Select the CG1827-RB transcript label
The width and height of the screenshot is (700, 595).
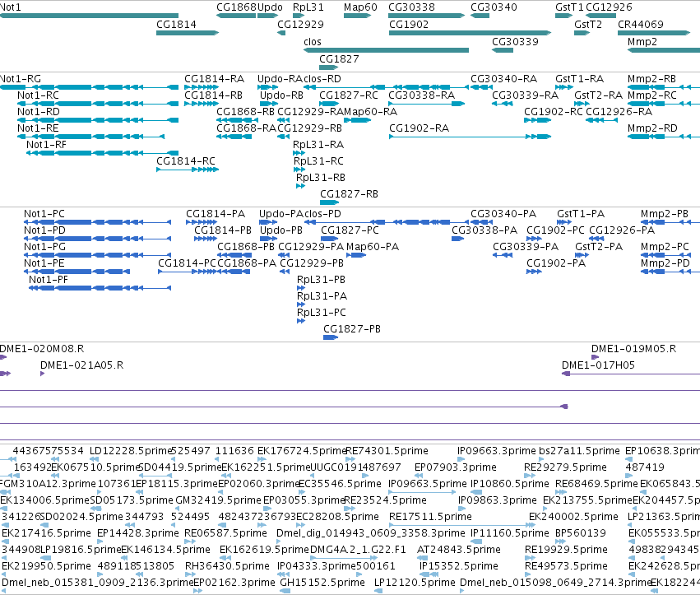[x=349, y=194]
